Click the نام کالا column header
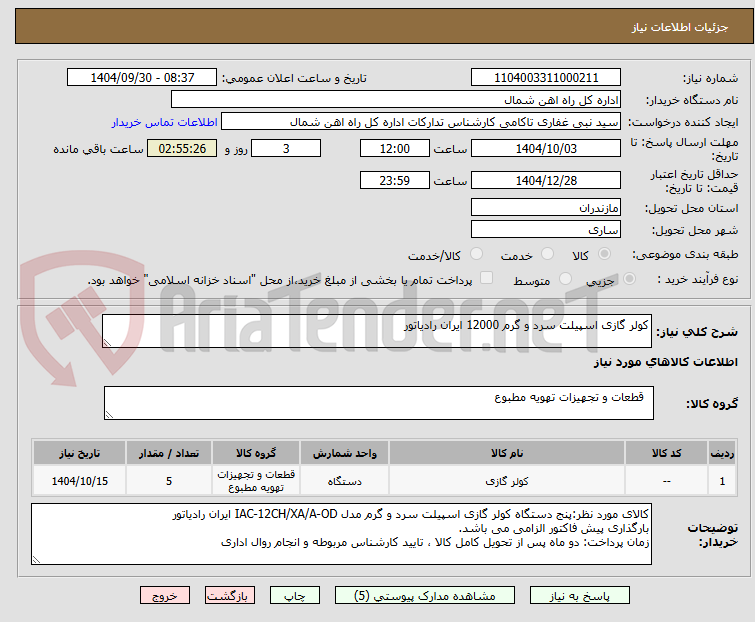Image resolution: width=755 pixels, height=622 pixels. coord(507,453)
